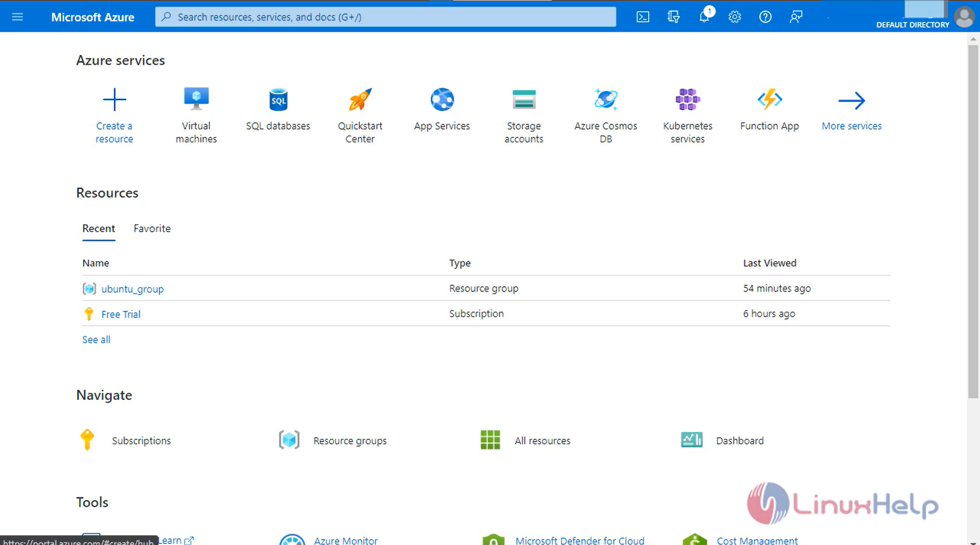The width and height of the screenshot is (980, 545).
Task: Click the Resource groups label under Navigate
Action: coord(350,440)
